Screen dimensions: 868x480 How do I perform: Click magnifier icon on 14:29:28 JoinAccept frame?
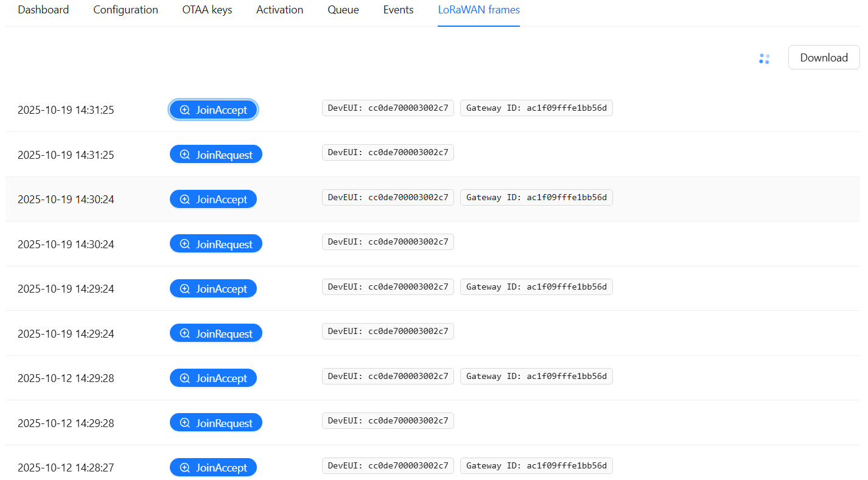point(185,378)
